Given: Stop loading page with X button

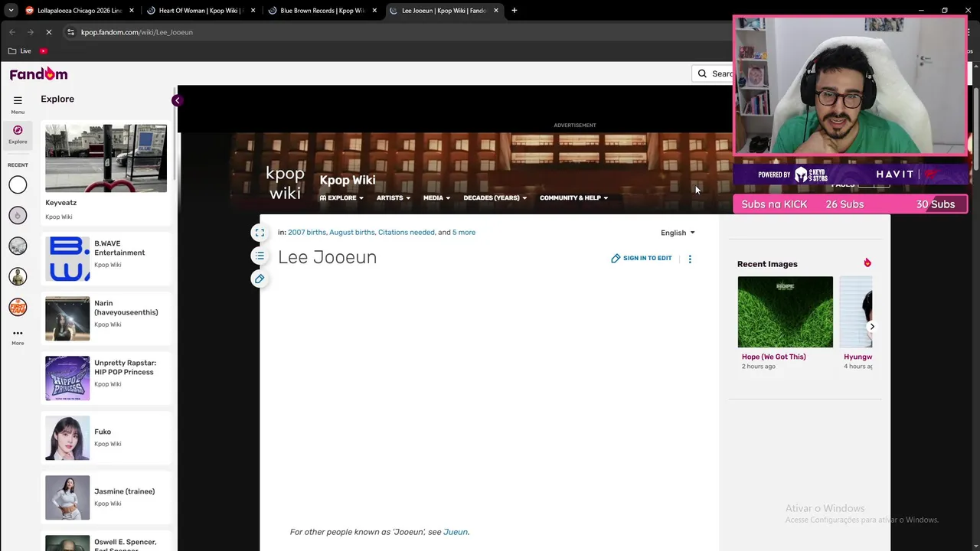Looking at the screenshot, I should pyautogui.click(x=48, y=32).
